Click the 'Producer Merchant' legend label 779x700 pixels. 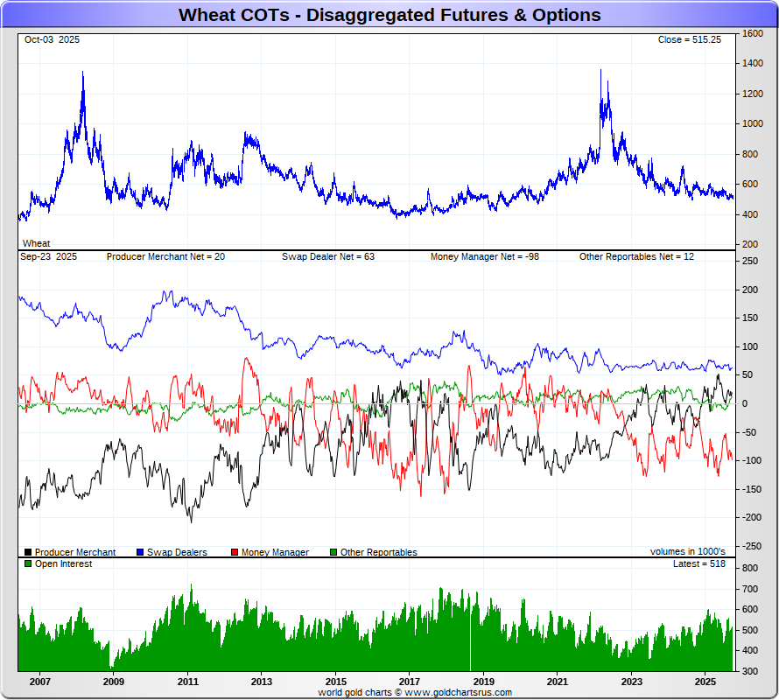(75, 552)
